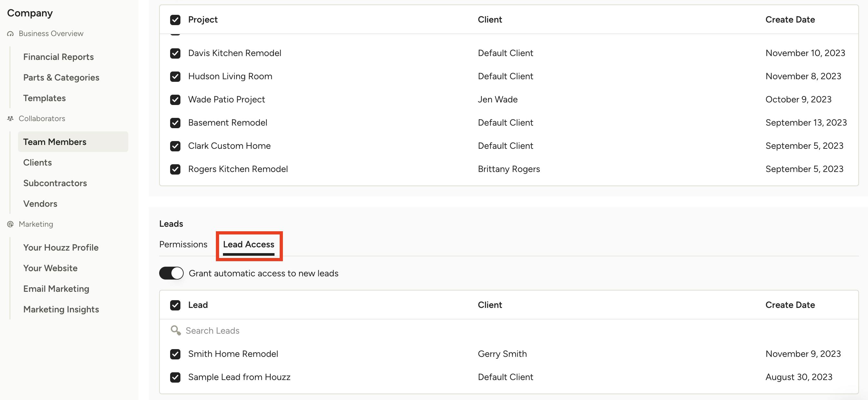Uncheck Clark Custom Home checkbox
Viewport: 868px width, 400px height.
click(x=175, y=146)
